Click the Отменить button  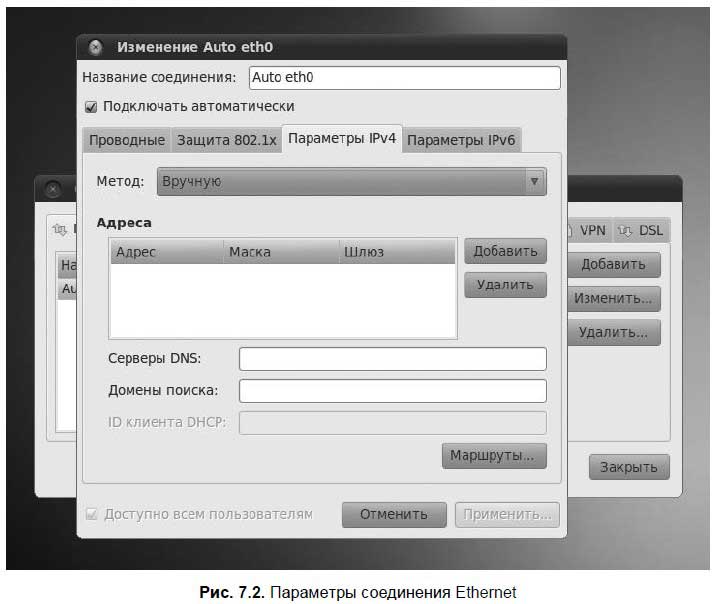click(394, 515)
